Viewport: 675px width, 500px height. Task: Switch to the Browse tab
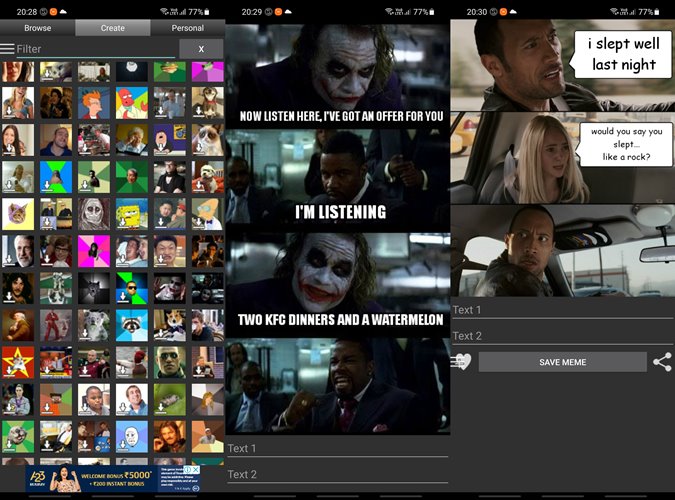tap(37, 28)
